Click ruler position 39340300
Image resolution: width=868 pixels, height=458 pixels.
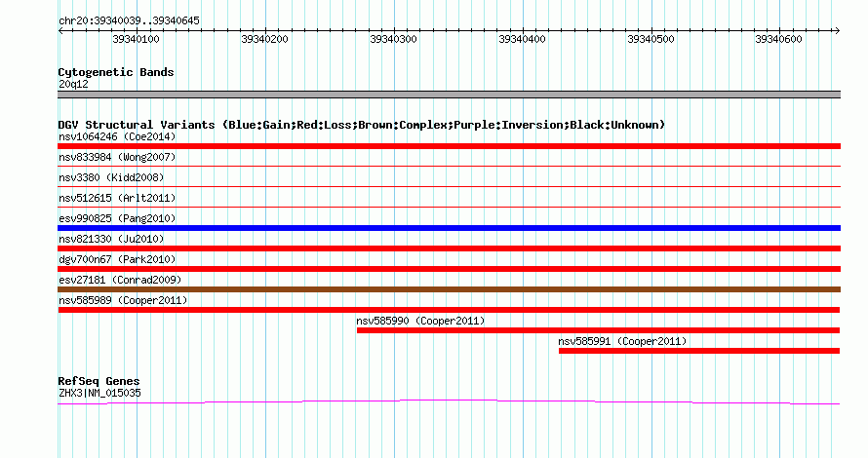click(394, 39)
